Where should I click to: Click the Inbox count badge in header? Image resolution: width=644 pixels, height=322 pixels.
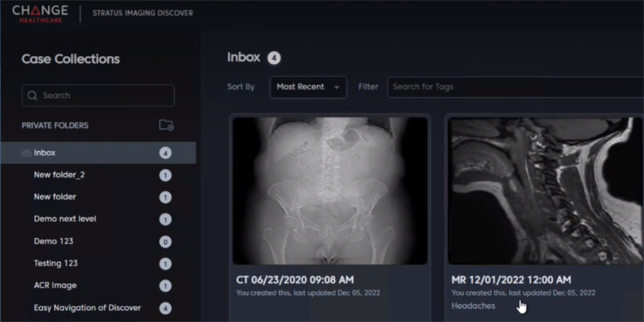(x=274, y=58)
